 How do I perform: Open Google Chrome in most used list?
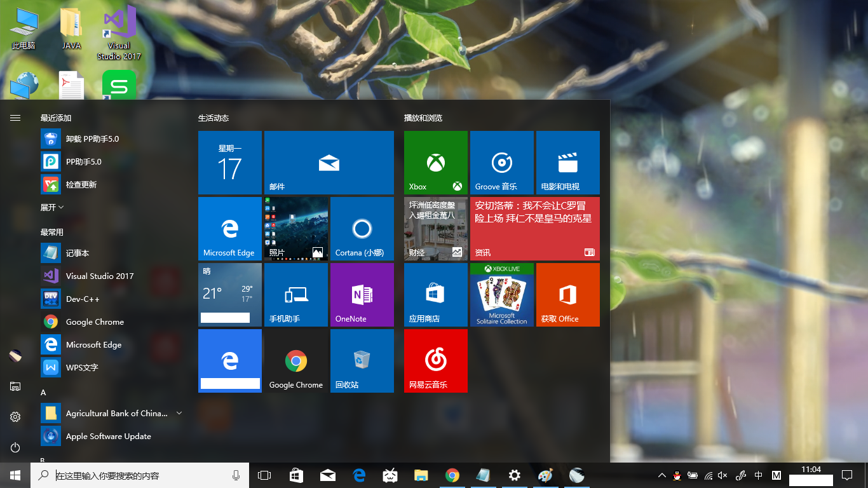tap(112, 322)
